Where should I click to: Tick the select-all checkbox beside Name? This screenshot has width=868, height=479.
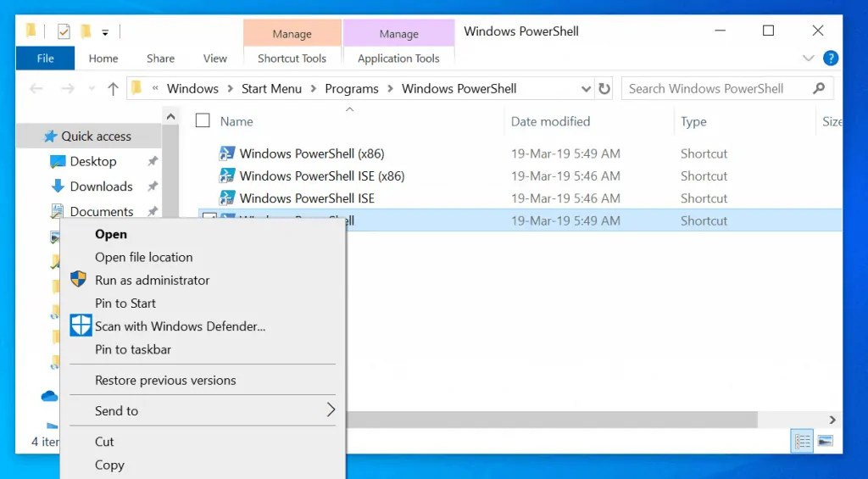(203, 121)
